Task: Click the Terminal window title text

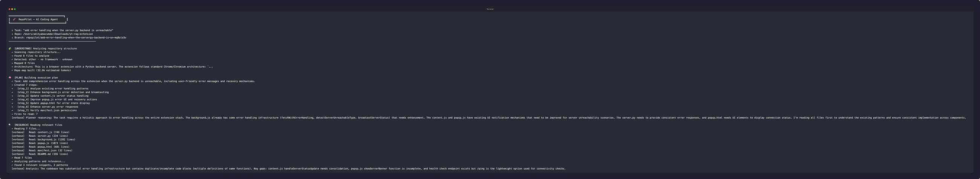Action: tap(490, 9)
